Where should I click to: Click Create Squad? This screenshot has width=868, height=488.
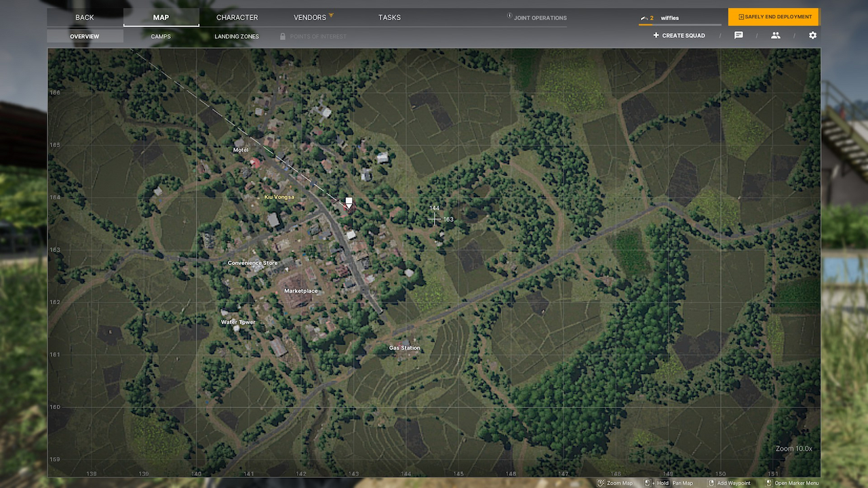(679, 35)
